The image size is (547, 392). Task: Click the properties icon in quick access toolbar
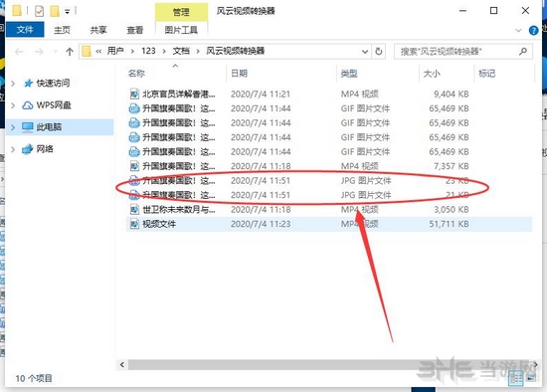coord(39,11)
